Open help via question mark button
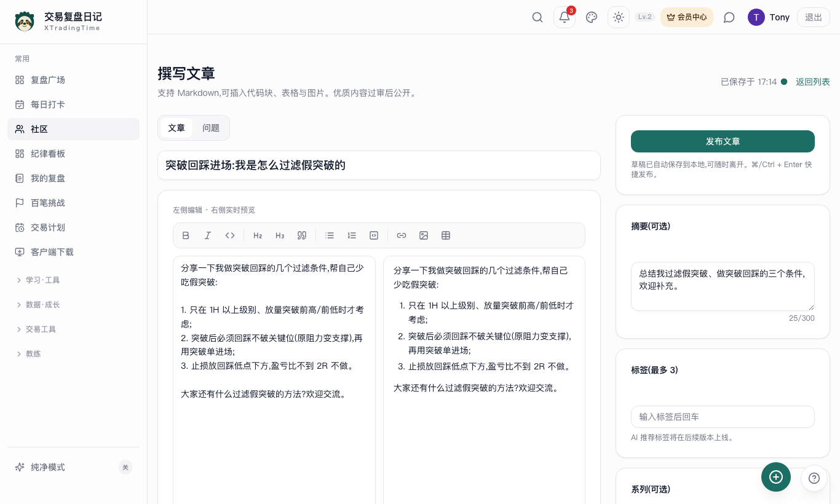This screenshot has height=504, width=840. [x=814, y=478]
